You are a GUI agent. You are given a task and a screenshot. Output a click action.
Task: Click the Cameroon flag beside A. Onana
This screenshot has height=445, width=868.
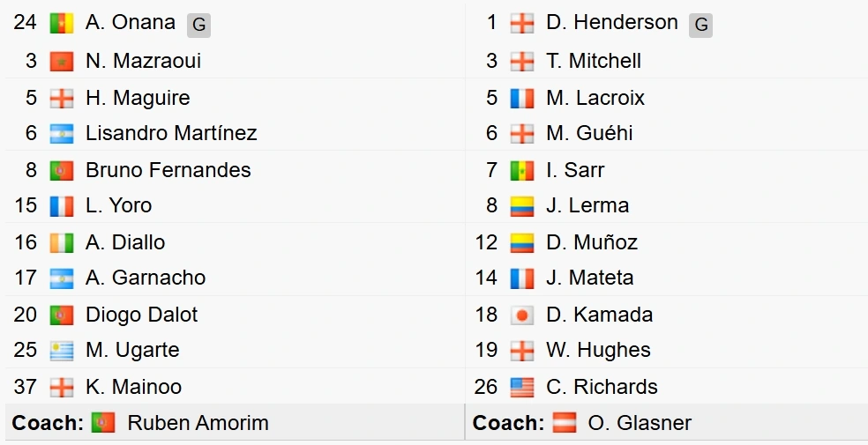pyautogui.click(x=62, y=23)
